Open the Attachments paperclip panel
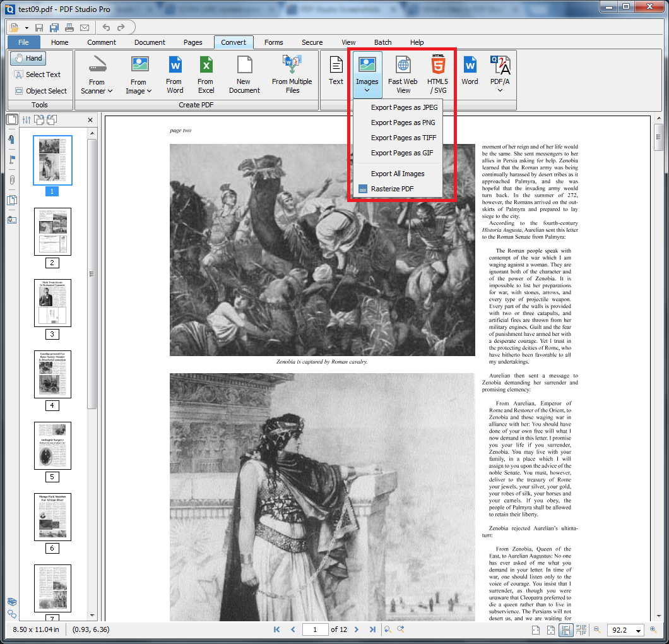The width and height of the screenshot is (669, 644). 12,180
